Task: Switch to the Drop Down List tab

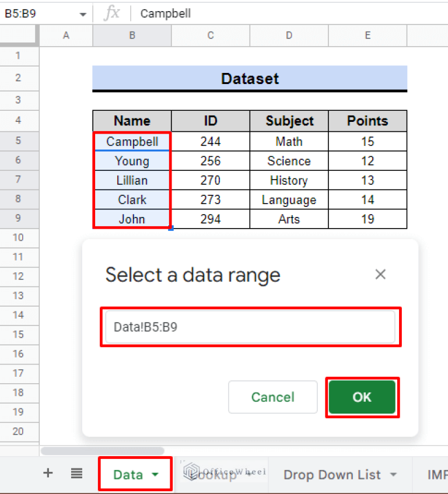Action: 332,475
